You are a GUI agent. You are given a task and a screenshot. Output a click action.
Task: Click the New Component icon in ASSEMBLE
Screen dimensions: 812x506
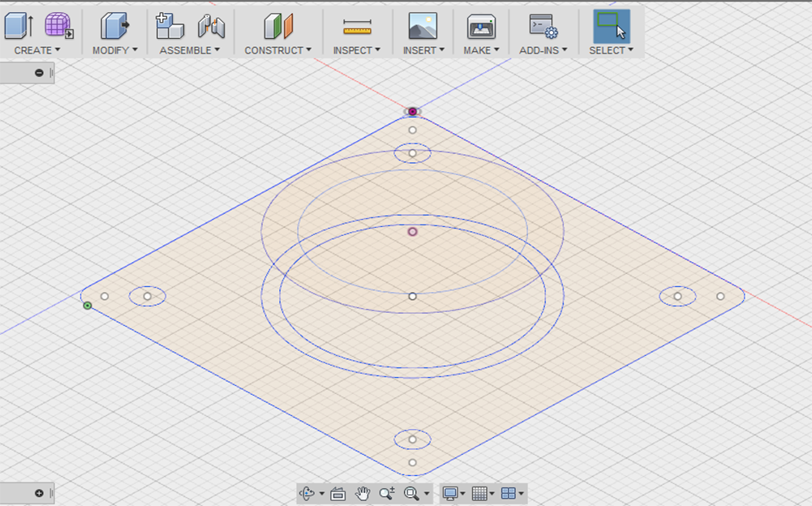tap(170, 25)
